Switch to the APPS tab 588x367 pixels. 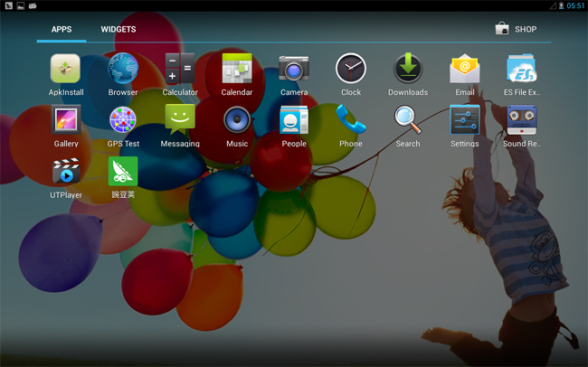pyautogui.click(x=62, y=29)
